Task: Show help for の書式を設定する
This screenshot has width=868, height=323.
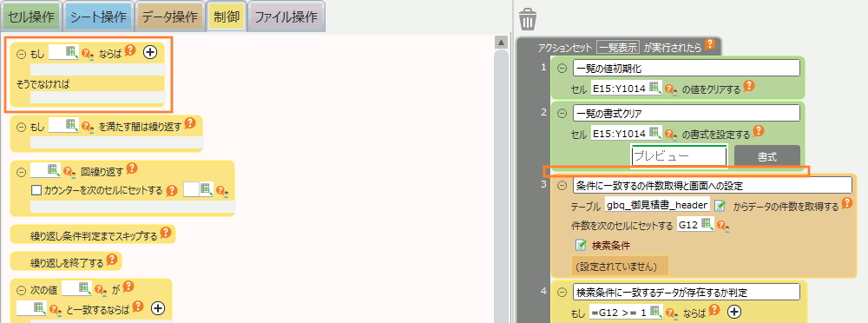Action: pyautogui.click(x=759, y=131)
